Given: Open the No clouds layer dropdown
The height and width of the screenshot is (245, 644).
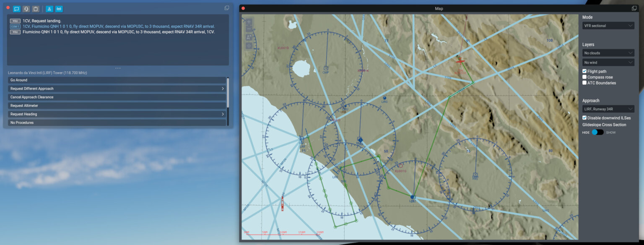Looking at the screenshot, I should (x=608, y=52).
